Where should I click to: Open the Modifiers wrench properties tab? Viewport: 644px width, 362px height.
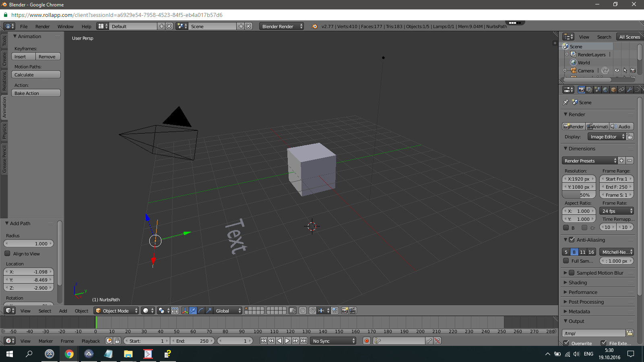click(630, 90)
